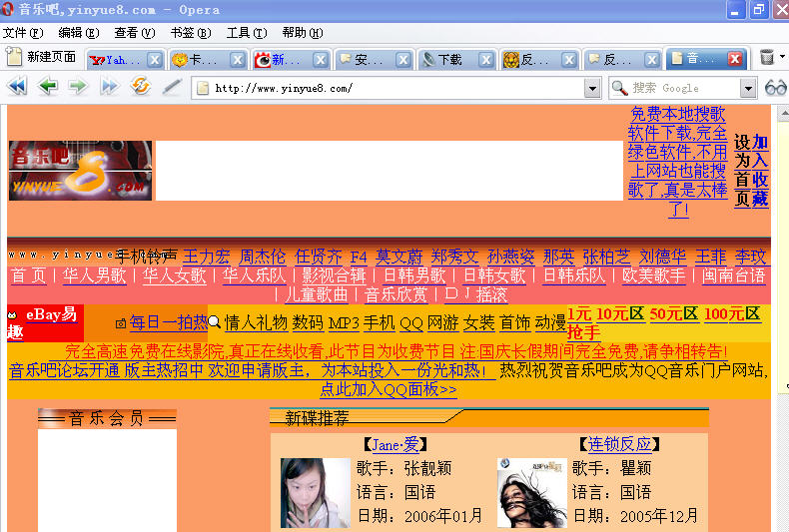Viewport: 789px width, 532px height.
Task: Open the 华人男歌 category link
Action: point(94,275)
